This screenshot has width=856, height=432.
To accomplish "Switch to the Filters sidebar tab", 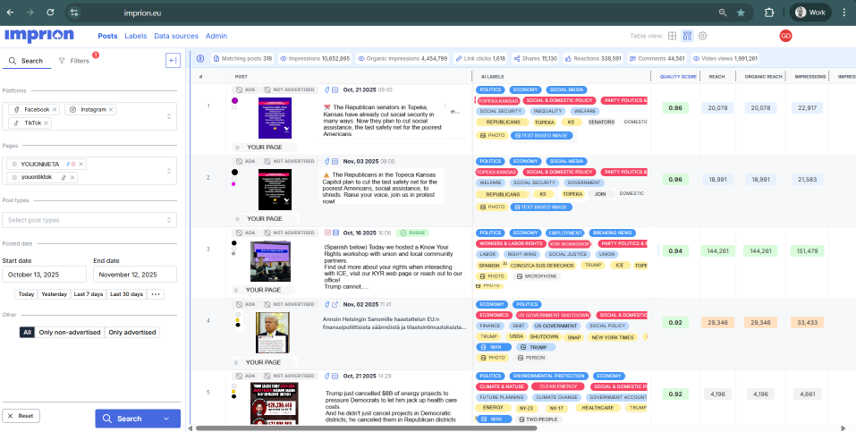I will point(74,61).
